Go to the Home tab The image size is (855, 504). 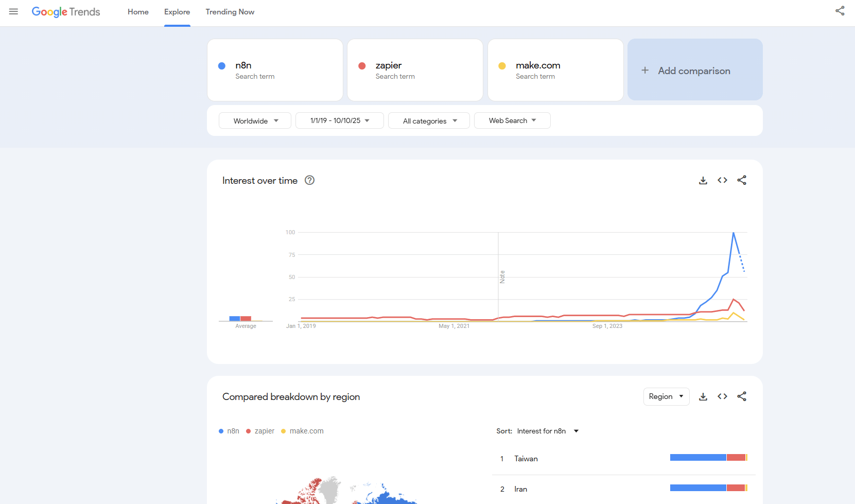138,12
